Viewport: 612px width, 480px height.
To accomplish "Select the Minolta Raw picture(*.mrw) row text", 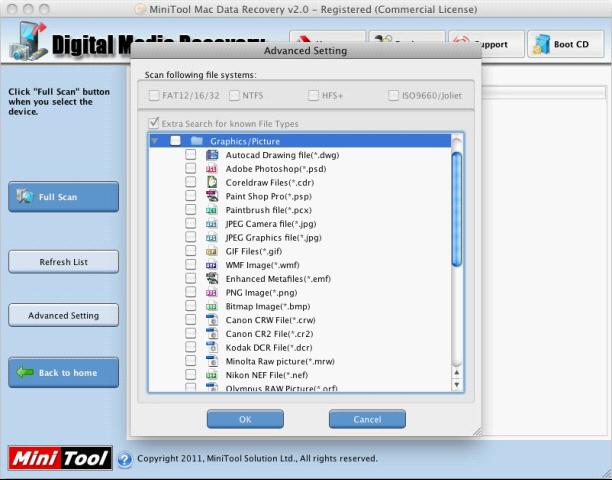I will (280, 361).
